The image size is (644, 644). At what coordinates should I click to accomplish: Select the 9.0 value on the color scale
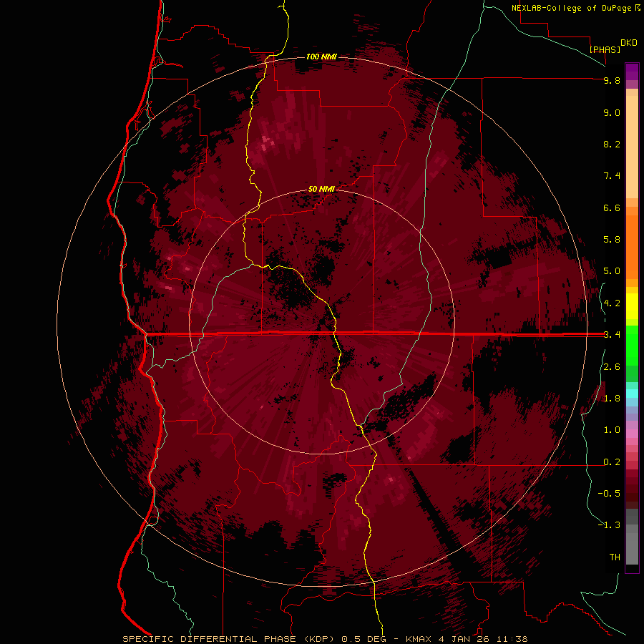coord(612,112)
